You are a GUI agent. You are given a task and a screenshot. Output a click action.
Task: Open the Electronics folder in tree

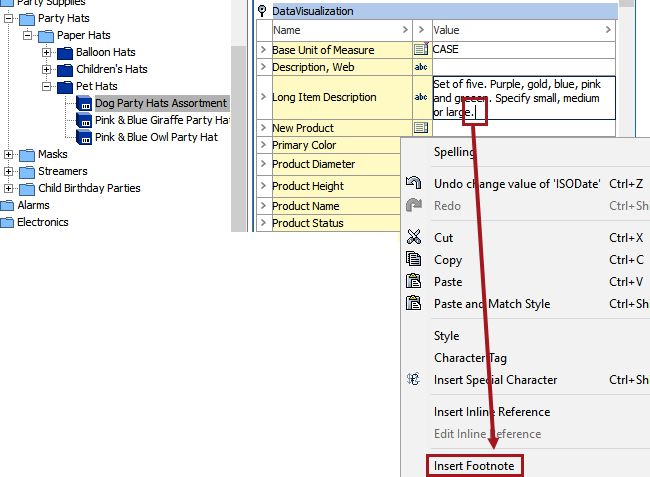[42, 222]
